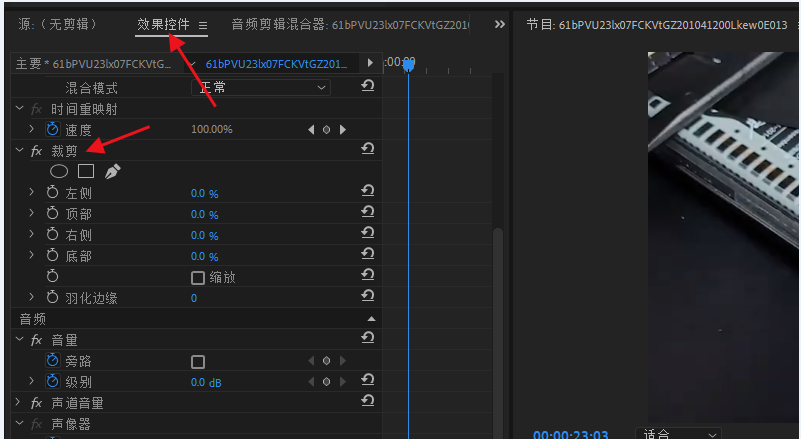Reset the 顶部 crop value
Image resolution: width=801 pixels, height=439 pixels.
pos(368,212)
